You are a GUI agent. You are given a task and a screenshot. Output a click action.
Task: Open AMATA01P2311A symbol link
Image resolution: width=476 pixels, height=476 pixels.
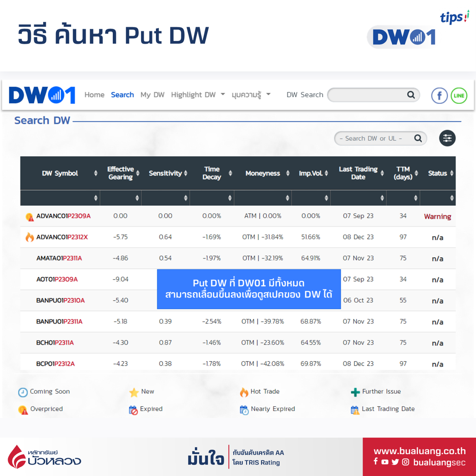59,258
